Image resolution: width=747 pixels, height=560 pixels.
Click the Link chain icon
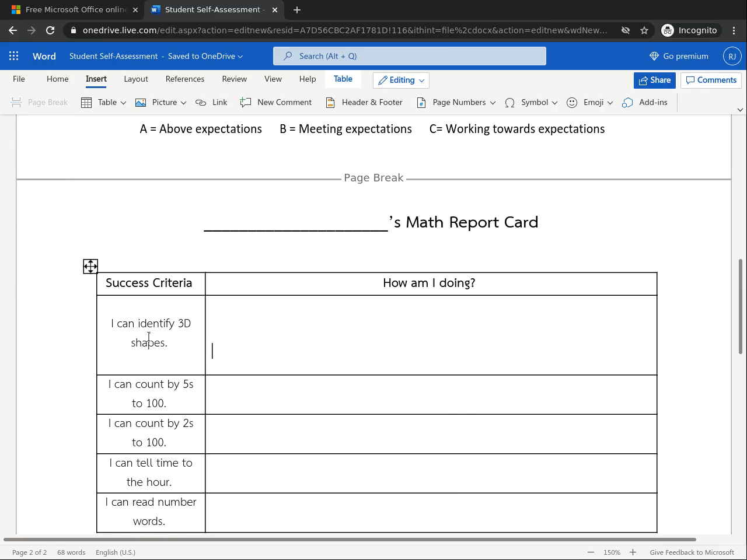tap(201, 103)
